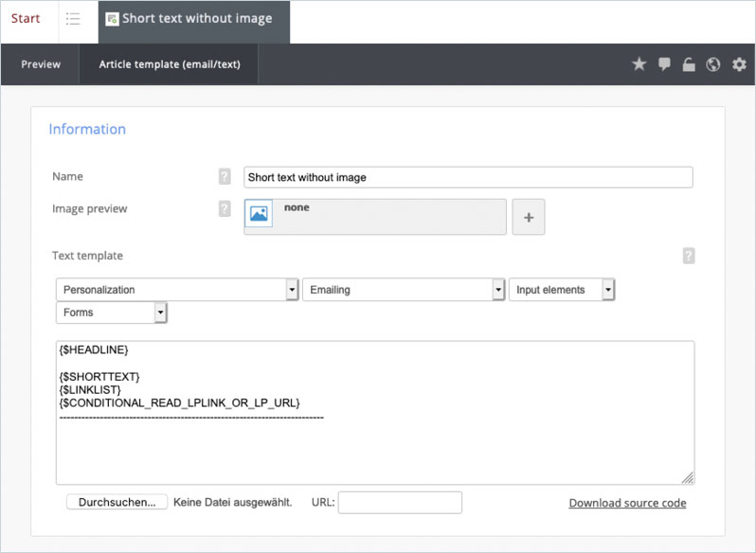Click the unlock padlock icon

pos(689,64)
